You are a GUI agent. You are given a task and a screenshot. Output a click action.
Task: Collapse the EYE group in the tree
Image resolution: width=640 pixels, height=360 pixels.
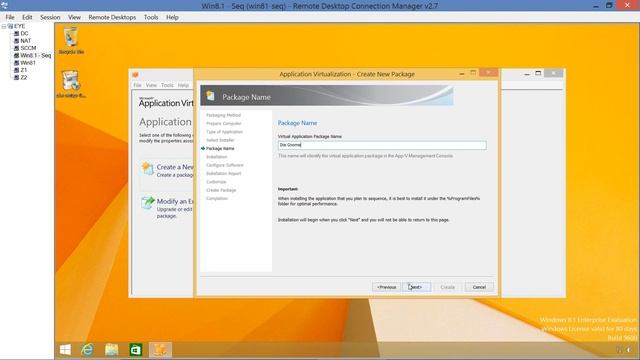click(4, 26)
